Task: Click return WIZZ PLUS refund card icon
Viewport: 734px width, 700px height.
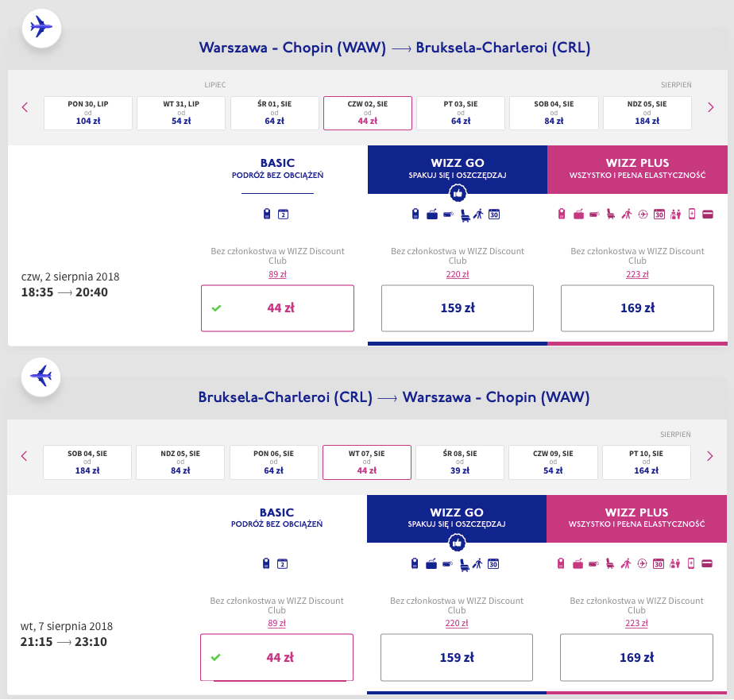Action: click(707, 564)
